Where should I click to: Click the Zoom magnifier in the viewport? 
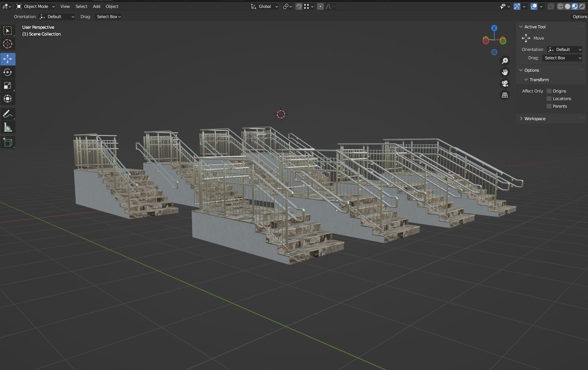coord(505,60)
